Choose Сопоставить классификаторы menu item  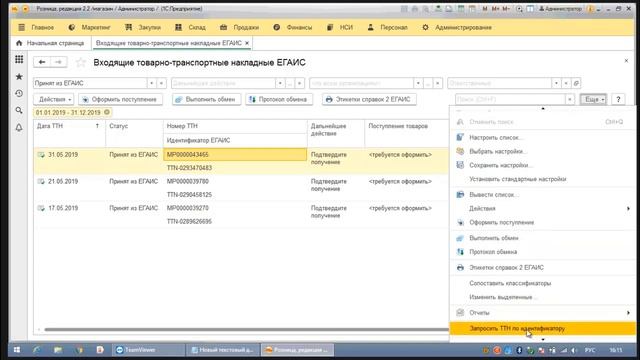542,283
